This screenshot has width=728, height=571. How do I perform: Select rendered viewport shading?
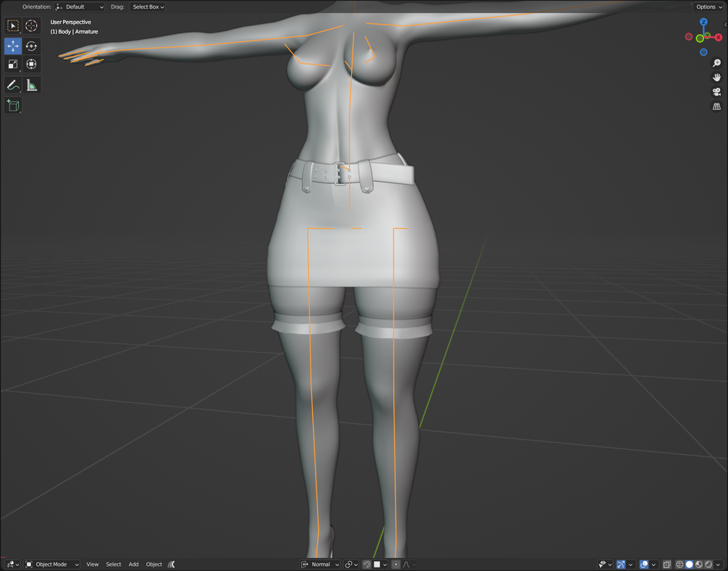tap(708, 564)
